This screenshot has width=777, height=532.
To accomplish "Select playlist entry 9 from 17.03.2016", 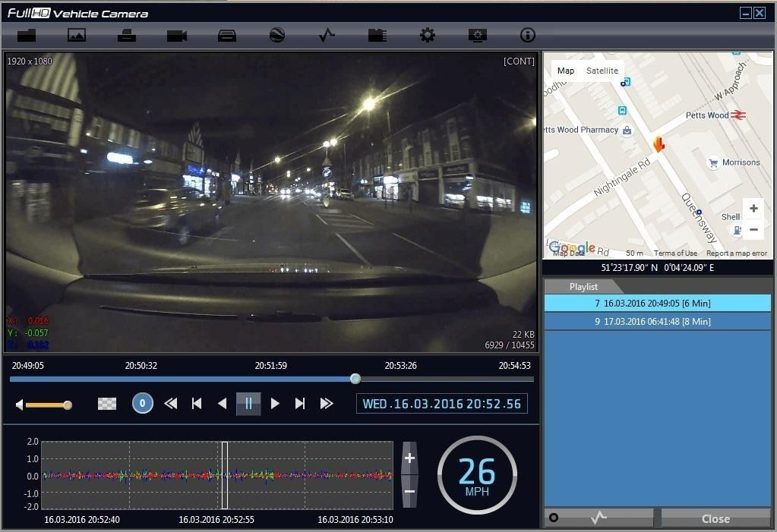I will click(x=657, y=321).
